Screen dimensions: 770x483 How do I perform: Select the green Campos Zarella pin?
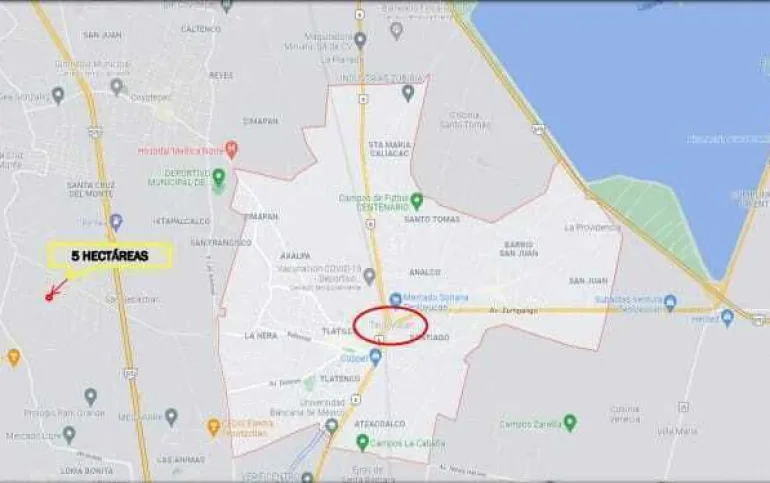click(570, 423)
